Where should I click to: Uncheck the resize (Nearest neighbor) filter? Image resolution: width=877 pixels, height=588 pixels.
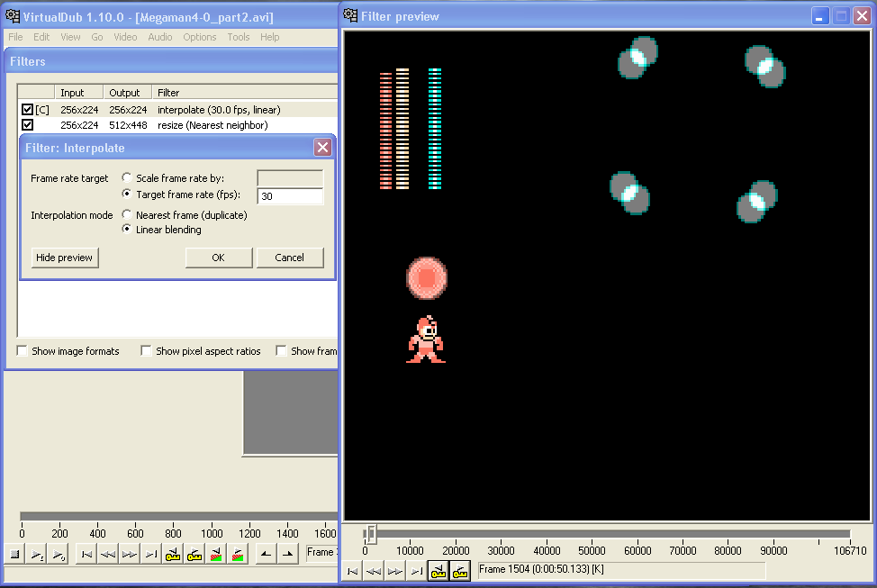coord(27,125)
